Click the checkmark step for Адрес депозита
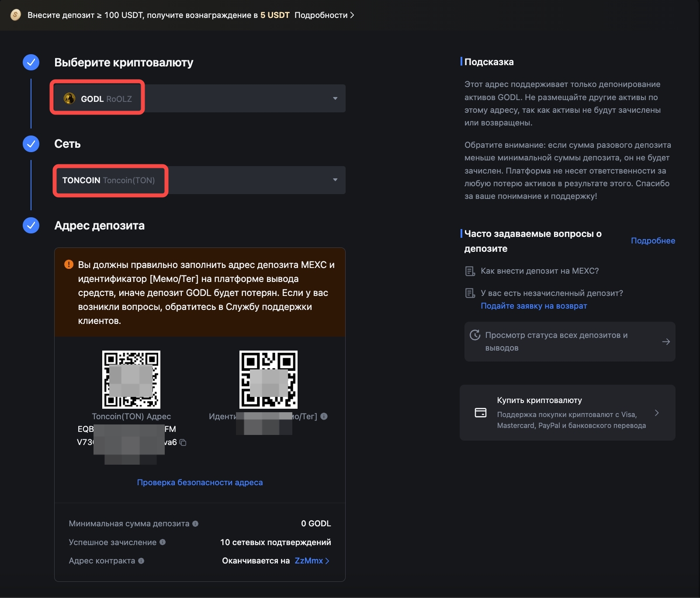Screen dimensions: 700x598 click(x=31, y=226)
